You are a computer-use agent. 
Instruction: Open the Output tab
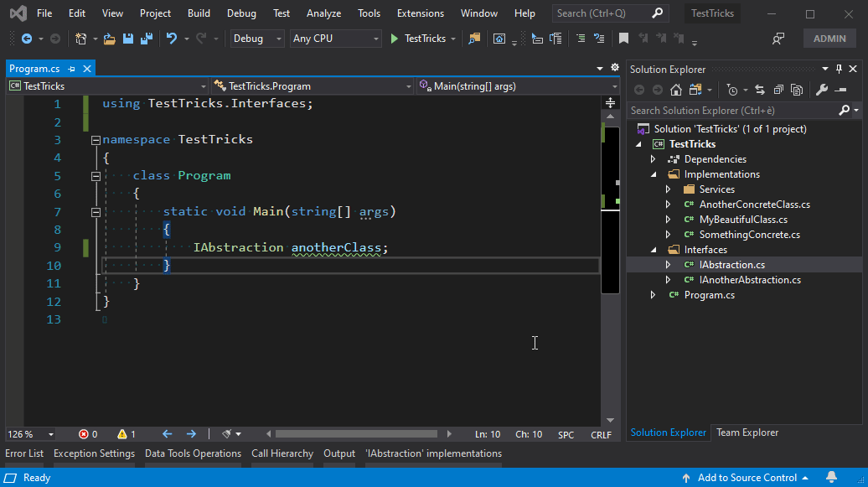(x=339, y=453)
